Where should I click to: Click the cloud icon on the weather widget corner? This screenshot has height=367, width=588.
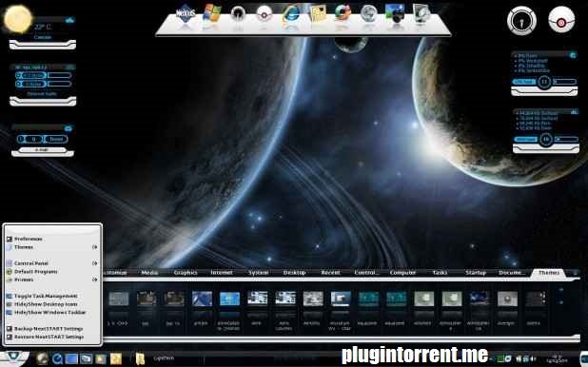(69, 20)
